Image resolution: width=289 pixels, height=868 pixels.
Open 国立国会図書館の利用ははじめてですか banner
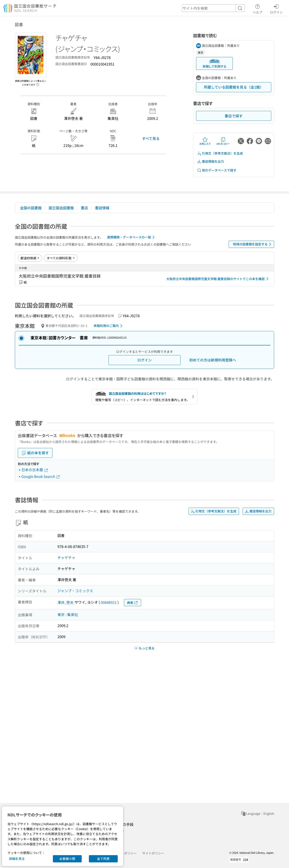click(x=144, y=397)
